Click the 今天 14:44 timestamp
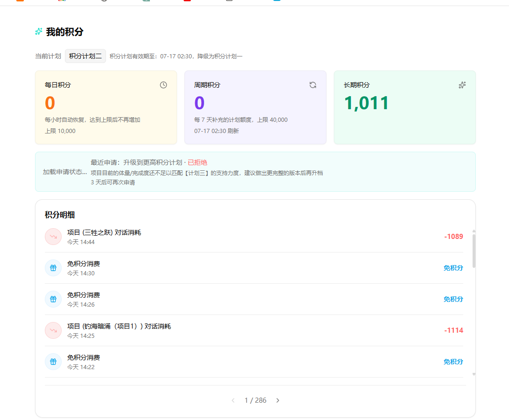The height and width of the screenshot is (420, 509). coord(81,242)
